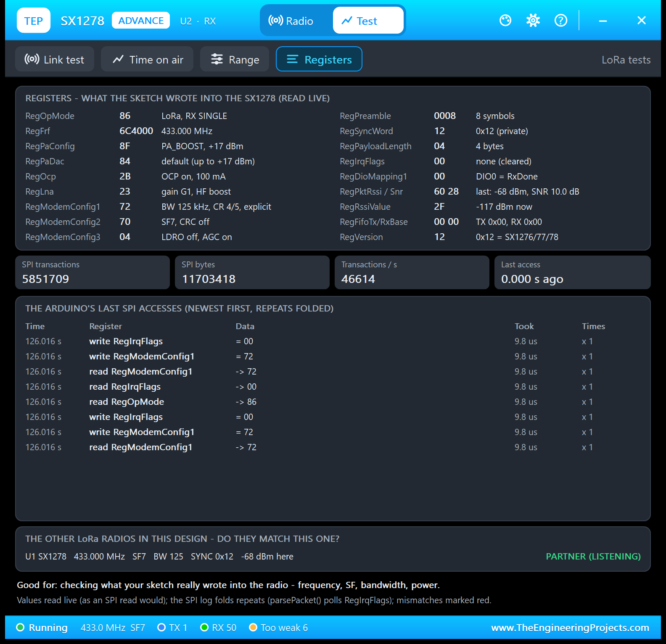The height and width of the screenshot is (644, 666).
Task: Open the Time on air tab
Action: (x=147, y=59)
